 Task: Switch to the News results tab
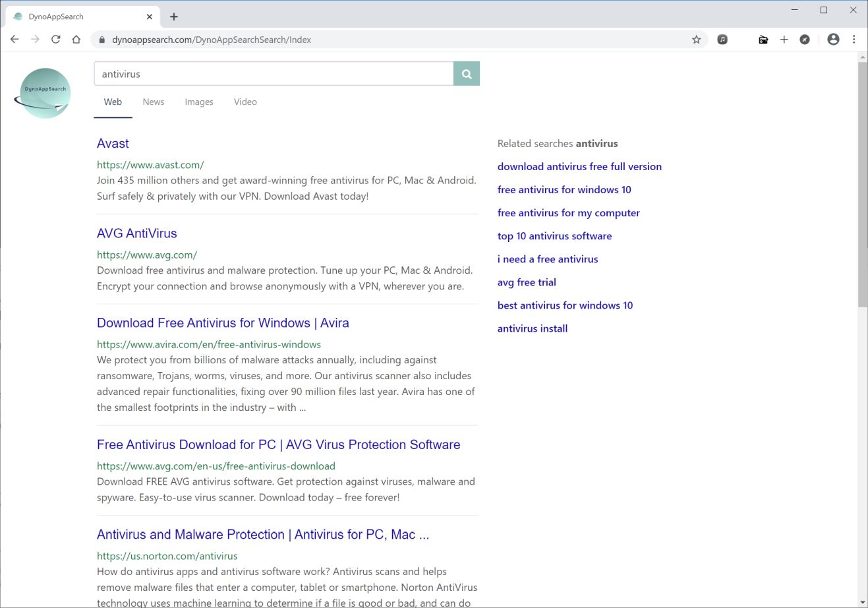154,102
